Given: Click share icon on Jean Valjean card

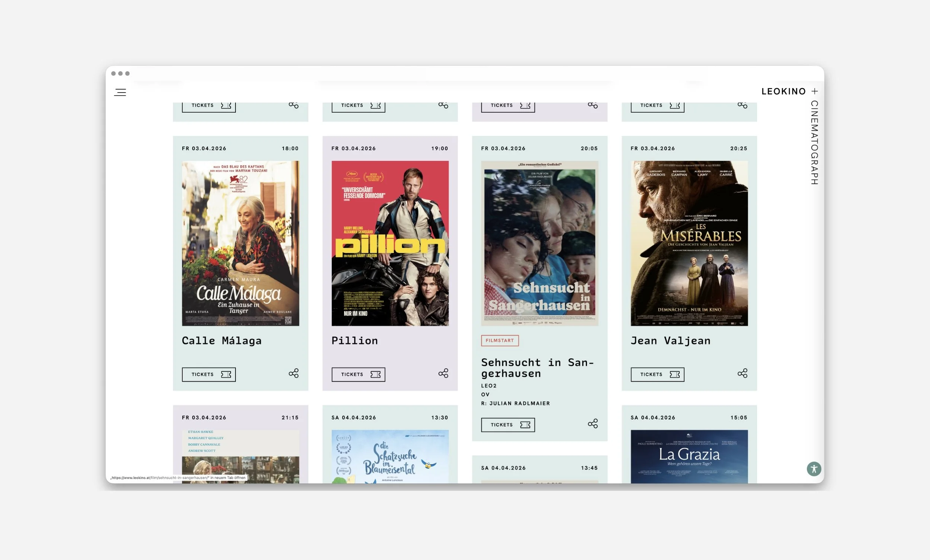Looking at the screenshot, I should click(x=742, y=373).
